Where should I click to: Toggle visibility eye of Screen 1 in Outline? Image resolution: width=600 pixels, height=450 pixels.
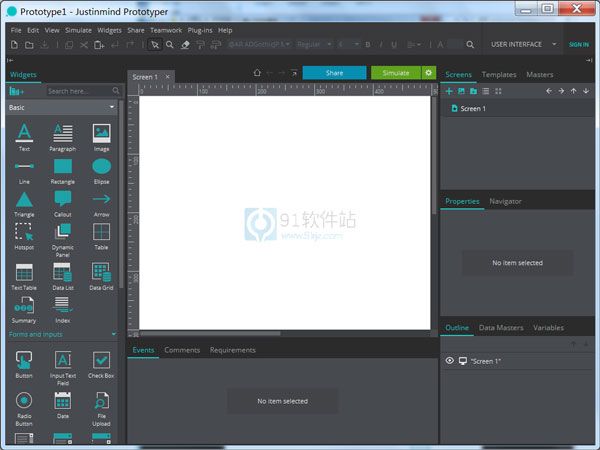point(449,360)
